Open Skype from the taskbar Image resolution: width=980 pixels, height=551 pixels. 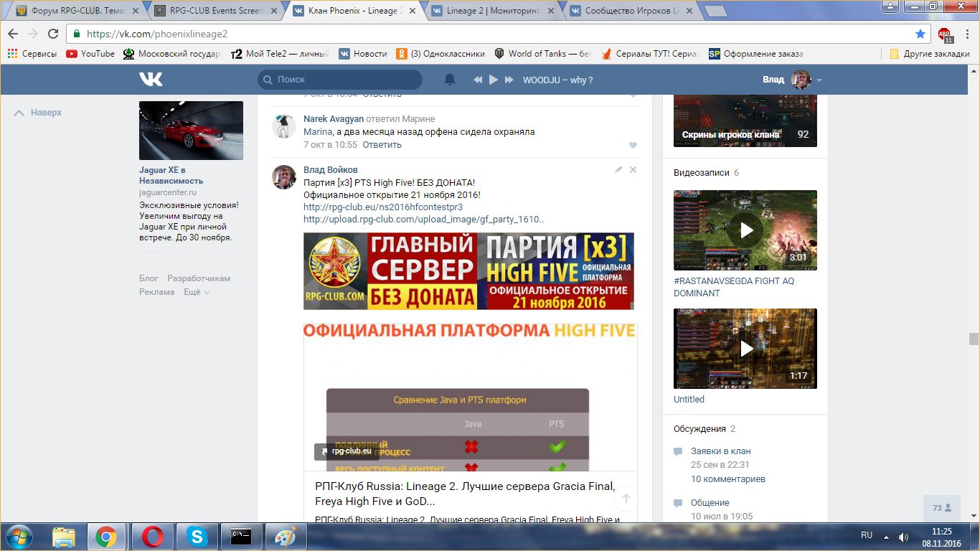click(x=197, y=537)
